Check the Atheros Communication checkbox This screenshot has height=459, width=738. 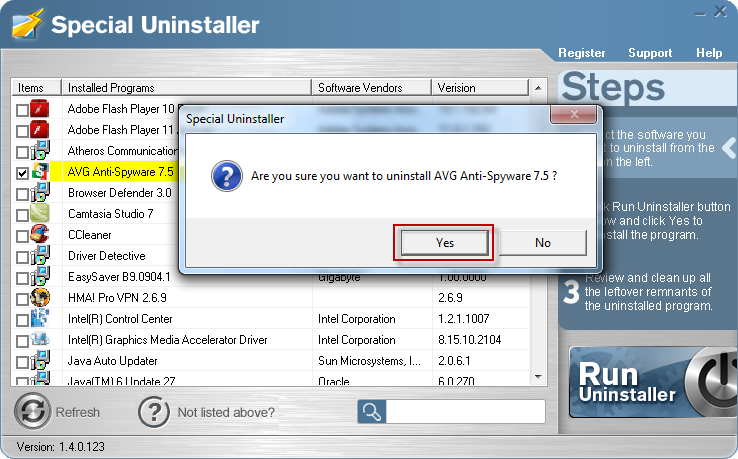[22, 152]
